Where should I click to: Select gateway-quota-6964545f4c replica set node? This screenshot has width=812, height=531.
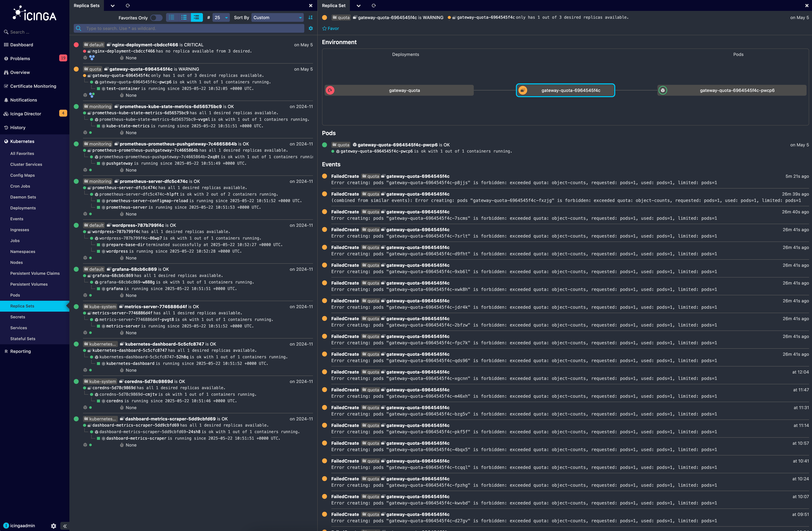(565, 90)
